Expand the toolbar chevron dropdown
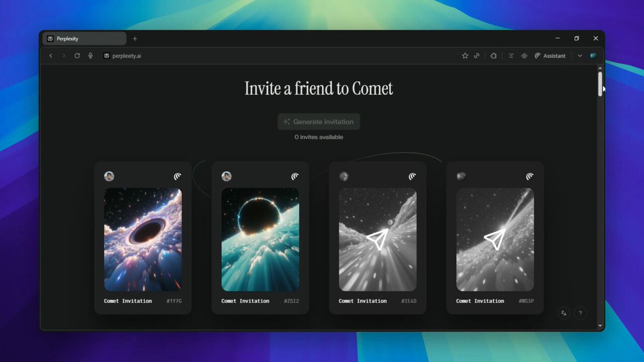The height and width of the screenshot is (362, 644). (x=580, y=56)
